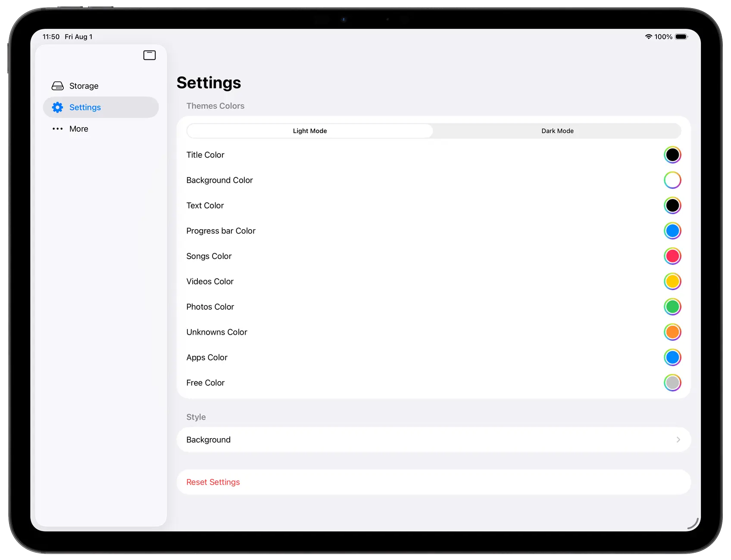Toggle the sidebar panel icon
This screenshot has height=560, width=731.
[x=150, y=55]
